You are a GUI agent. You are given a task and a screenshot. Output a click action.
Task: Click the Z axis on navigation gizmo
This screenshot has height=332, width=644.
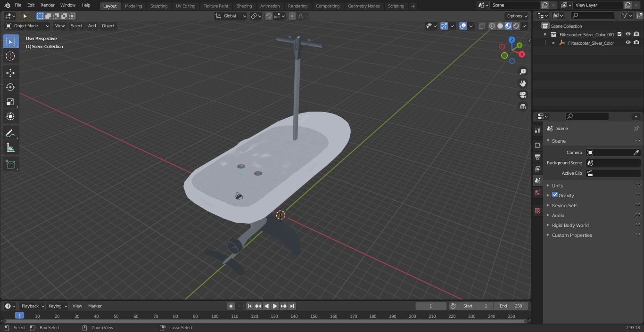tap(512, 40)
